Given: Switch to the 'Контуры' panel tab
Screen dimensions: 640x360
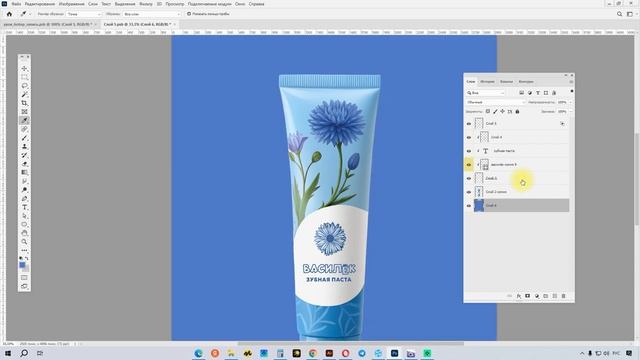Looking at the screenshot, I should (x=526, y=82).
